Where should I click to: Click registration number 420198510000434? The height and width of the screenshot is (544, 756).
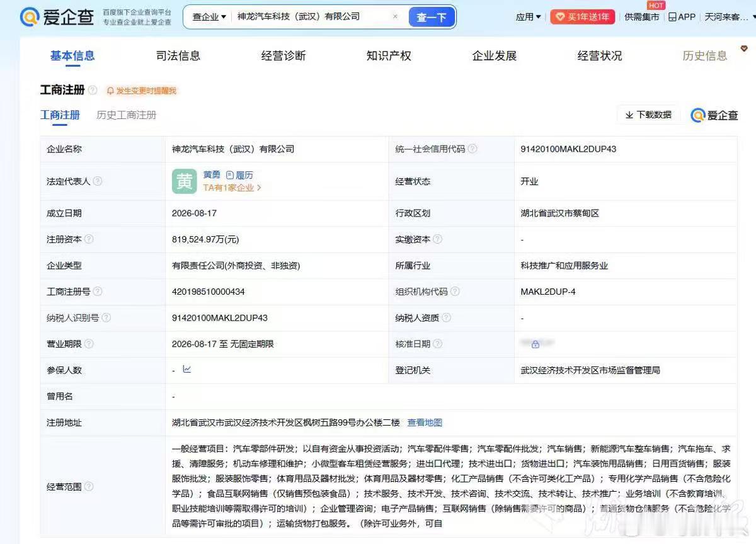208,292
